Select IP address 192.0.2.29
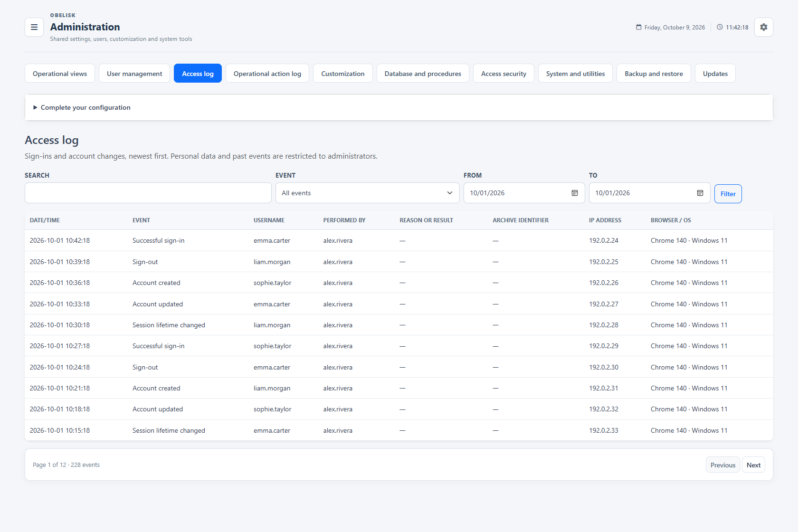The width and height of the screenshot is (798, 532). tap(604, 346)
